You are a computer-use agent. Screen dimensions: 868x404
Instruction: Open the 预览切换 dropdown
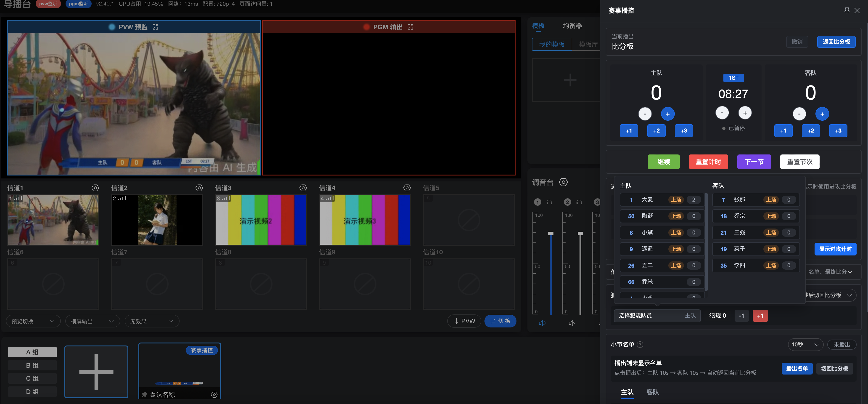click(x=33, y=321)
